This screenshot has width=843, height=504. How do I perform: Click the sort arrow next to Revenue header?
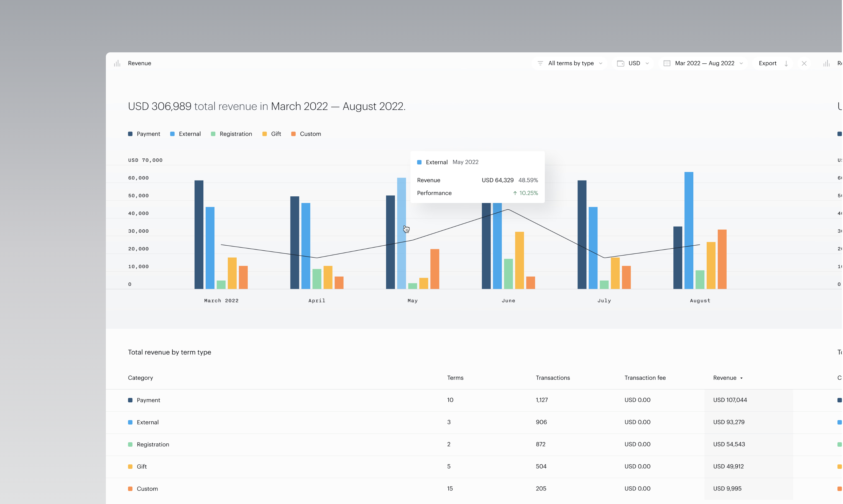[x=742, y=379]
